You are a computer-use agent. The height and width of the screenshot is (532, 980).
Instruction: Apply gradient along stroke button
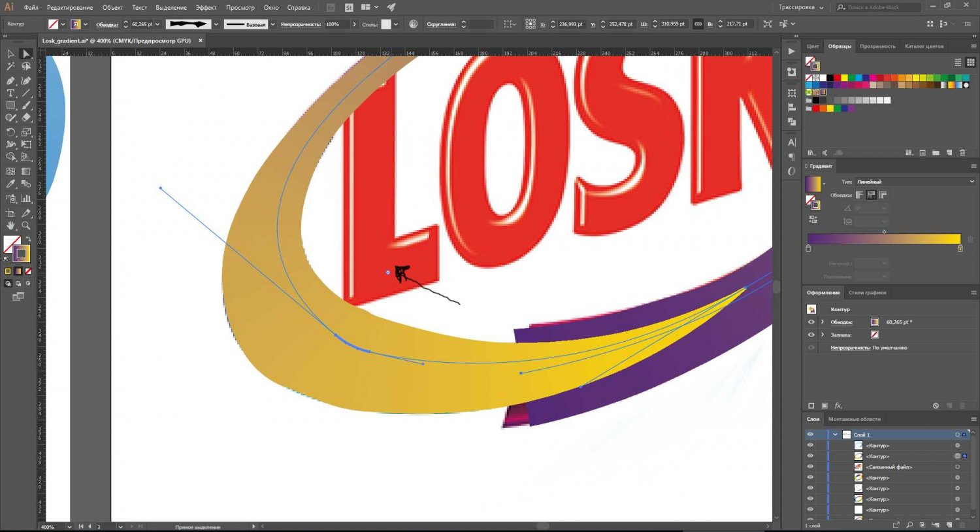pyautogui.click(x=872, y=195)
